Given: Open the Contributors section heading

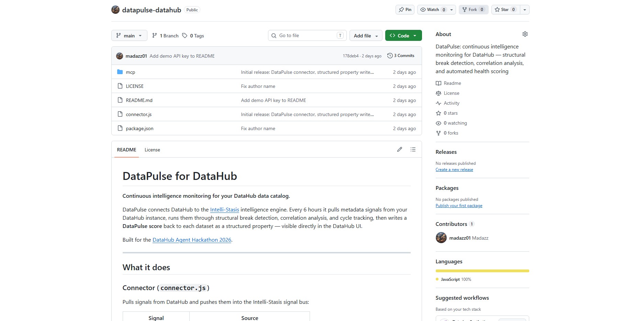Looking at the screenshot, I should coord(451,224).
